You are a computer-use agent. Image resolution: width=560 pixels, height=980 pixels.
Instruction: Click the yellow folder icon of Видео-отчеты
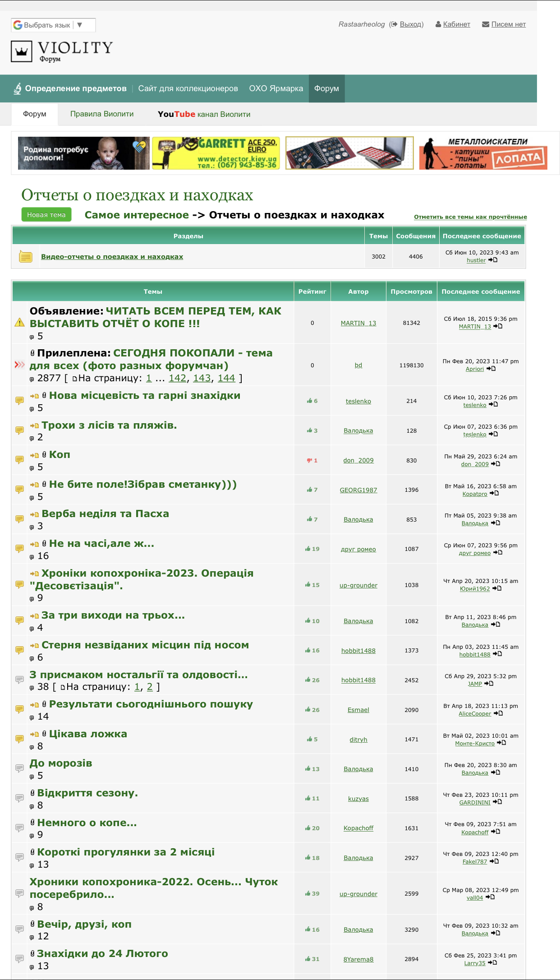[26, 257]
